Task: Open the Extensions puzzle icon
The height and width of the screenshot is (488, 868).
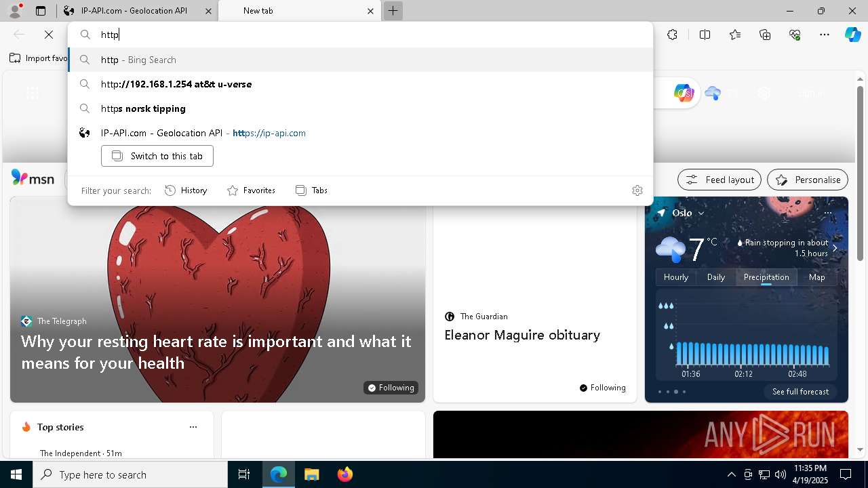Action: (672, 35)
